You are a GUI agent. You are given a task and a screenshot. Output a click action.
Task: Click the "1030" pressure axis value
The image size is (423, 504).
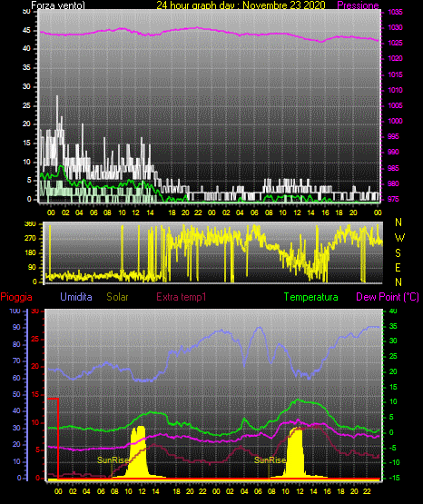tap(395, 27)
